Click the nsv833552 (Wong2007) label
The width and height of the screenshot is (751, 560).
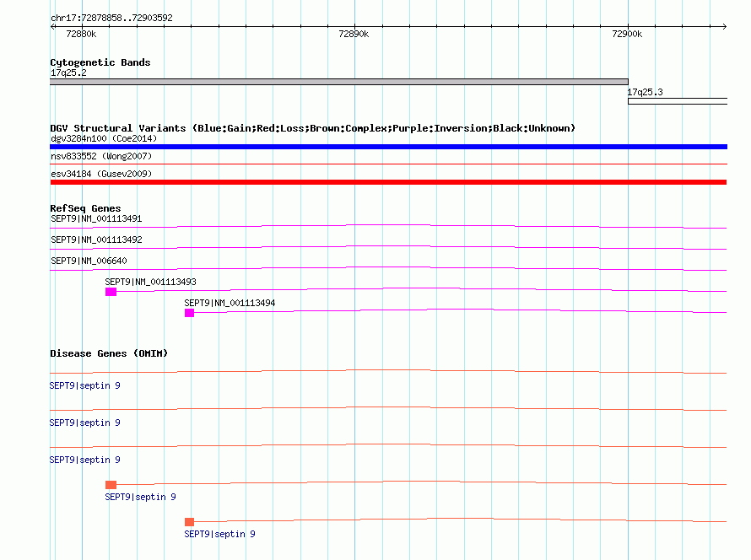[101, 156]
